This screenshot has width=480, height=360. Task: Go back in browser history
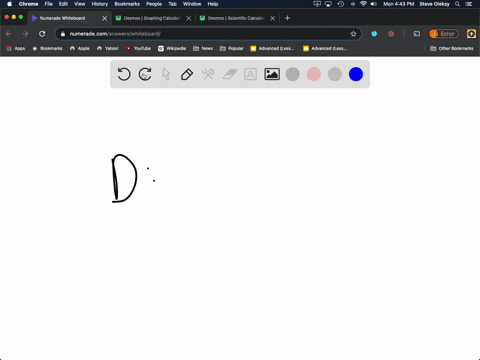pyautogui.click(x=9, y=34)
